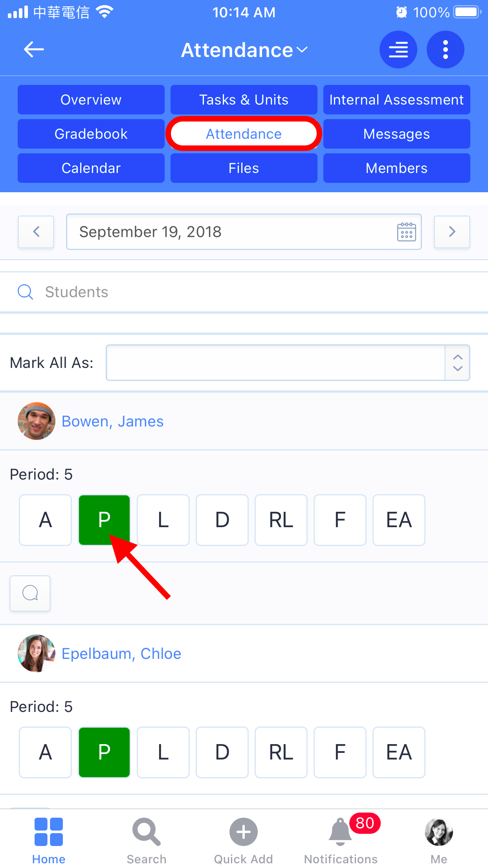488x868 pixels.
Task: Tap the back arrow icon
Action: point(34,50)
